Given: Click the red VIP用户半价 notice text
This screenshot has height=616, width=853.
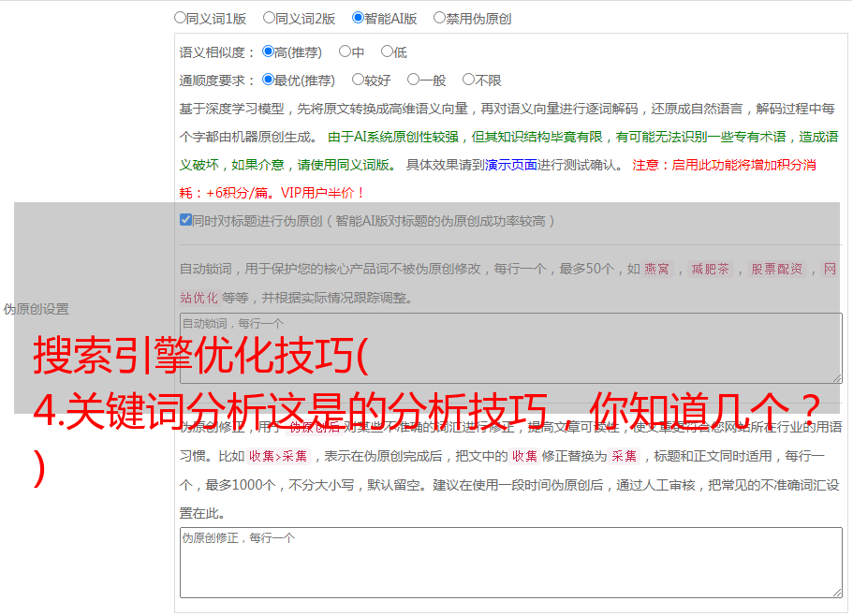Looking at the screenshot, I should (323, 193).
